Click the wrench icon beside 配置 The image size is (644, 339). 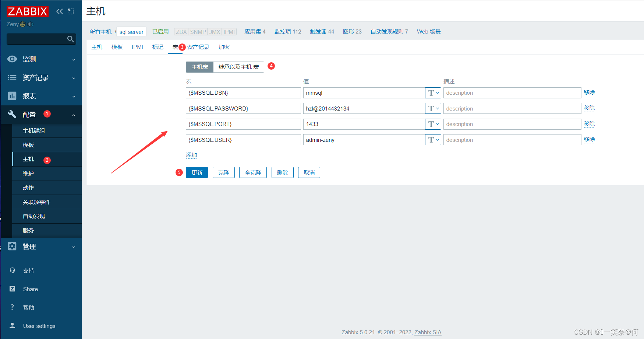click(x=12, y=114)
